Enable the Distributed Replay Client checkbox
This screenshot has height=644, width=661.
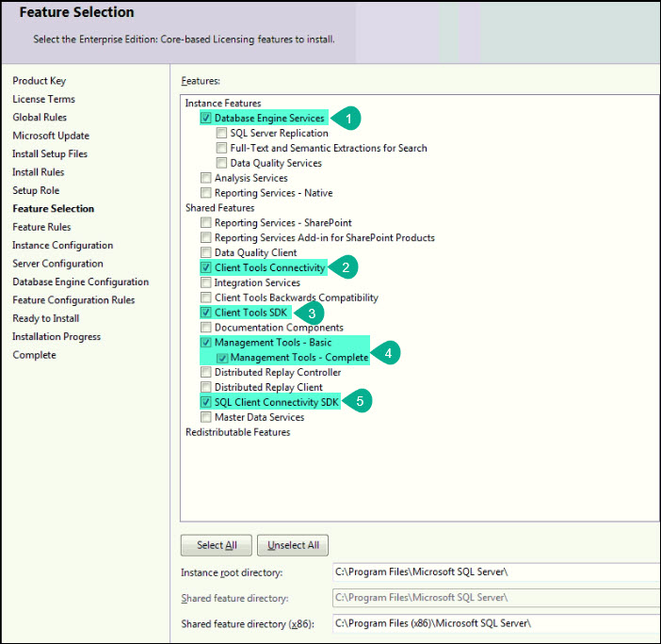pyautogui.click(x=205, y=387)
